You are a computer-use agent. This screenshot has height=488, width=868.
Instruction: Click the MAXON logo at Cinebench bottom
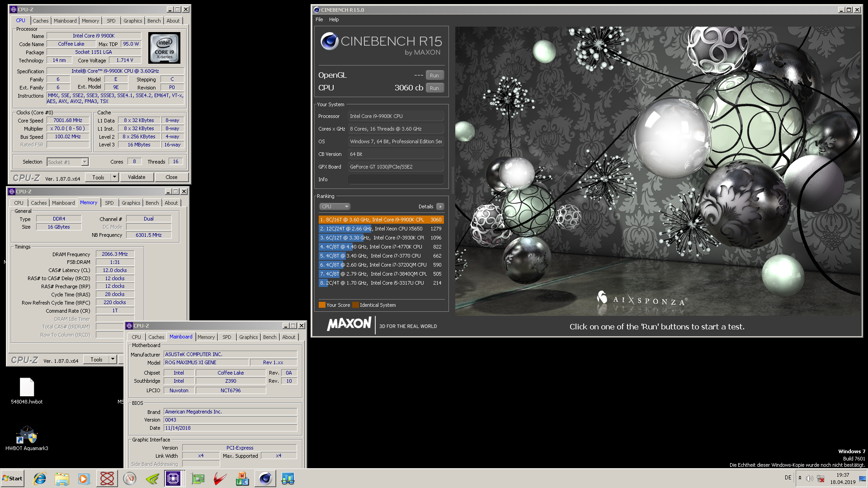coord(349,324)
